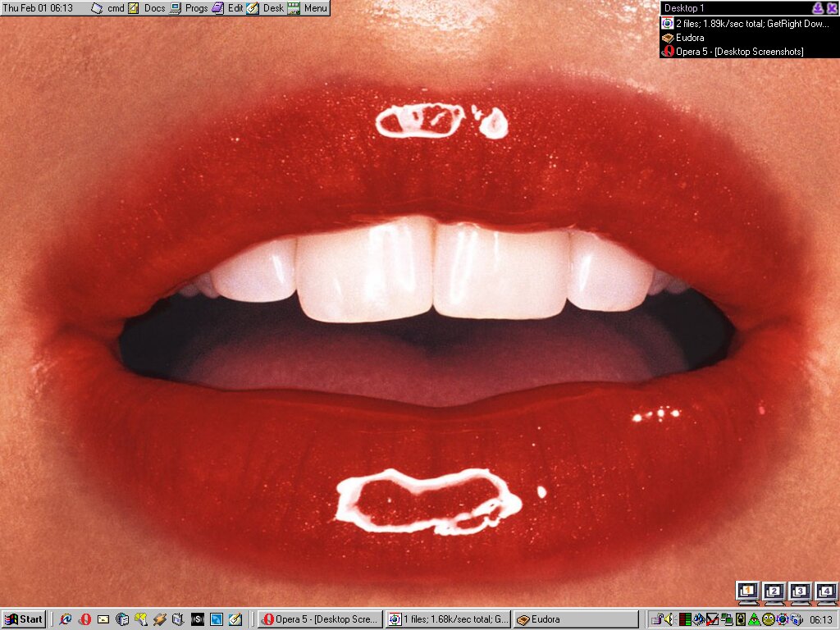Activate Opera 5 taskbar button

pos(321,619)
